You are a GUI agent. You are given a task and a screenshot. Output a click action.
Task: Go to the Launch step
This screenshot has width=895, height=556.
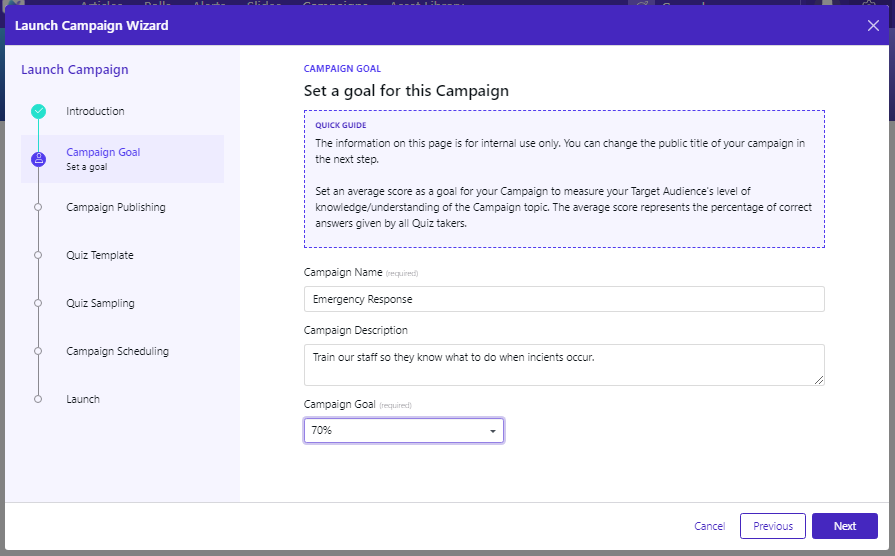[x=83, y=399]
